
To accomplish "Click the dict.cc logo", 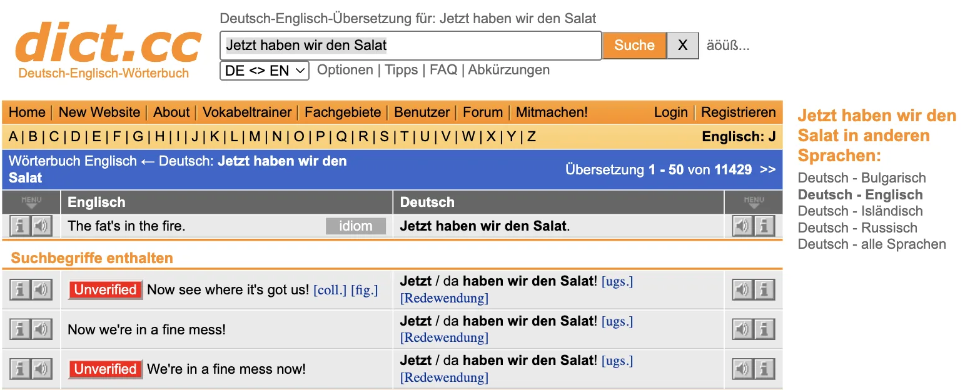I will tap(108, 50).
